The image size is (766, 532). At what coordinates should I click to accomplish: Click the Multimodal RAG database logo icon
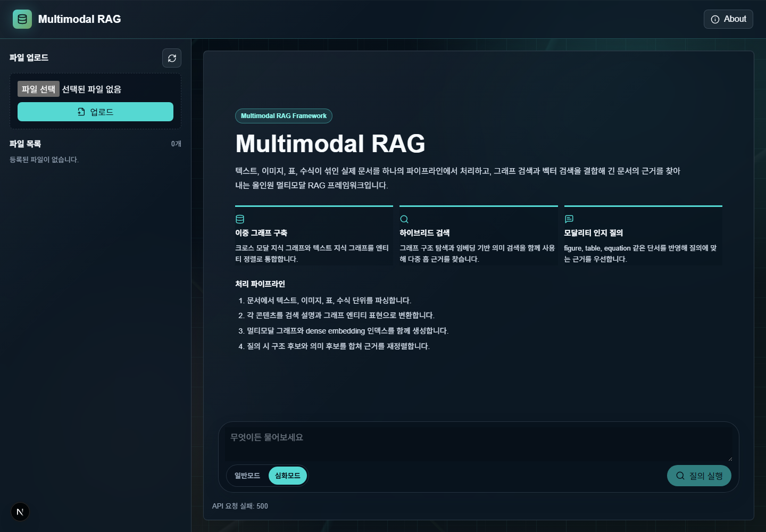point(22,19)
